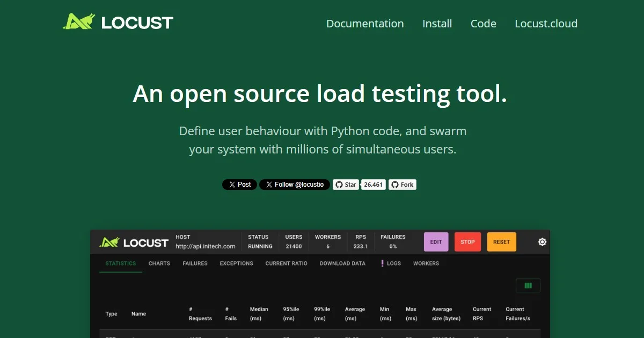
Task: Click the '# Fails' column header
Action: (x=231, y=314)
